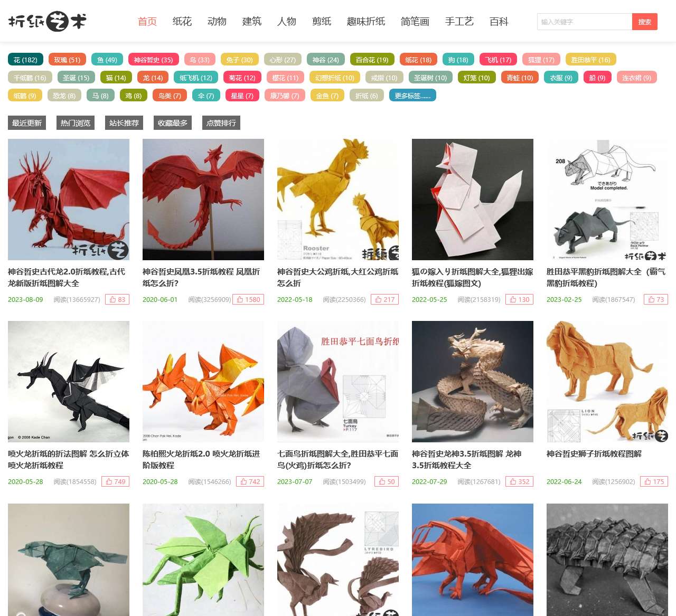Like the rooster origami post (217)
The width and height of the screenshot is (676, 616).
[384, 299]
